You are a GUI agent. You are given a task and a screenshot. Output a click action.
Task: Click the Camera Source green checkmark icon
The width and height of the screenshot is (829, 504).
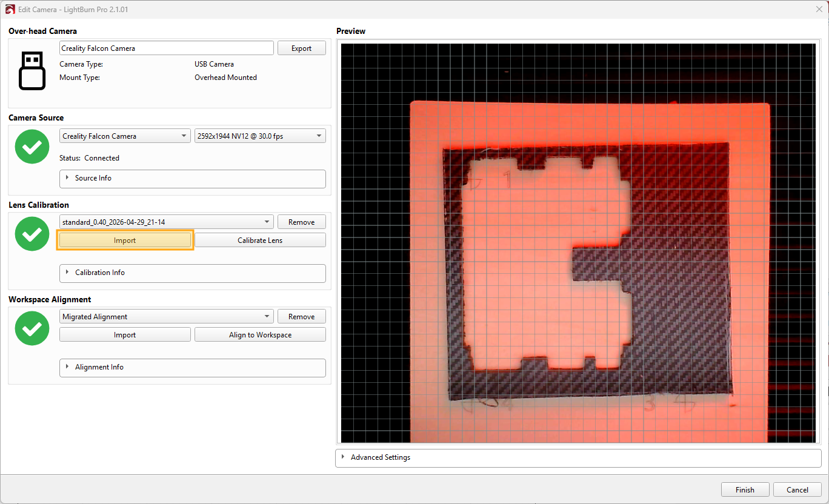point(32,147)
